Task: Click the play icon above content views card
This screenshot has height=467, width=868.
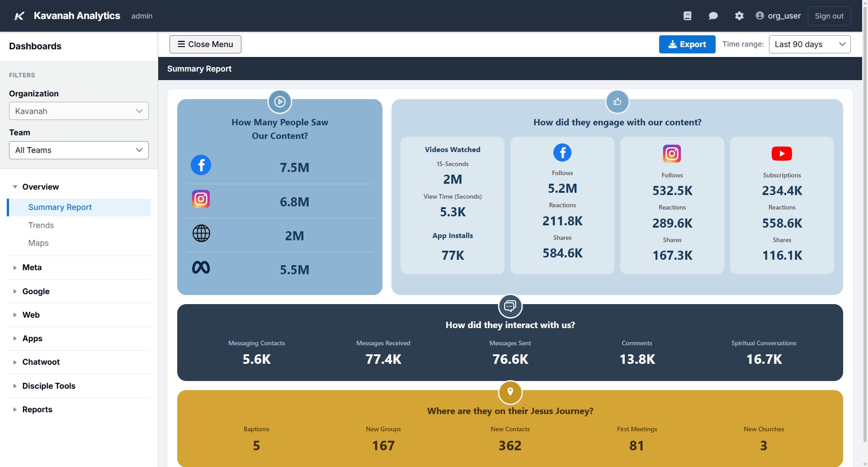Action: pos(280,101)
